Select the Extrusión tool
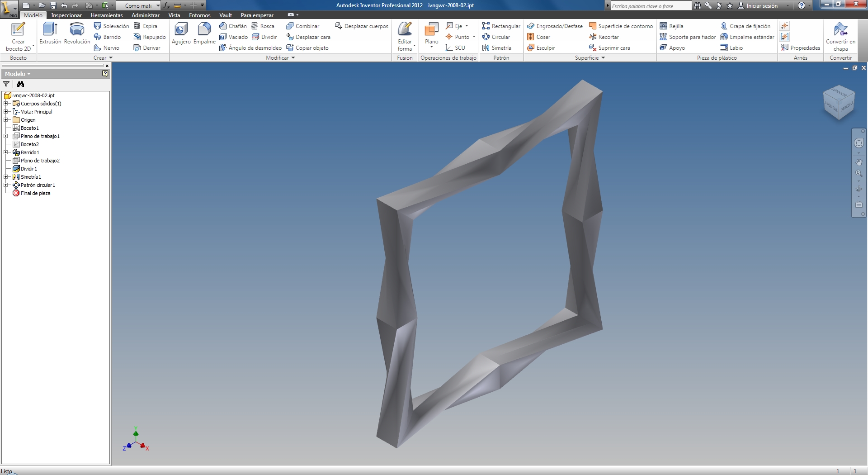Image resolution: width=868 pixels, height=475 pixels. (x=50, y=33)
